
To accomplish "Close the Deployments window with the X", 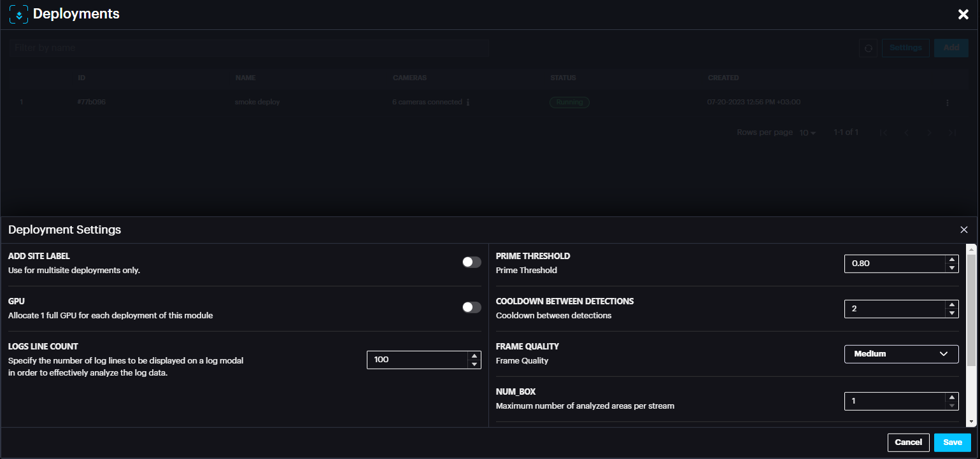I will coord(963,15).
